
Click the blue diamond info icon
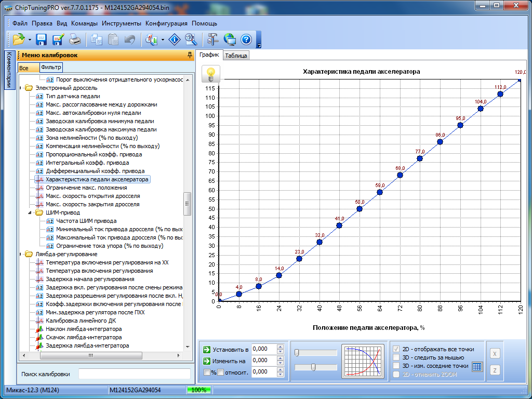tap(175, 39)
